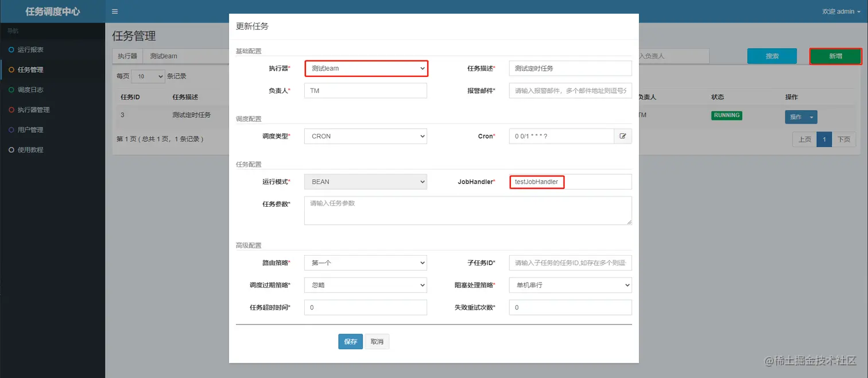Image resolution: width=868 pixels, height=378 pixels.
Task: Click the 操作 button in task row
Action: pos(796,117)
